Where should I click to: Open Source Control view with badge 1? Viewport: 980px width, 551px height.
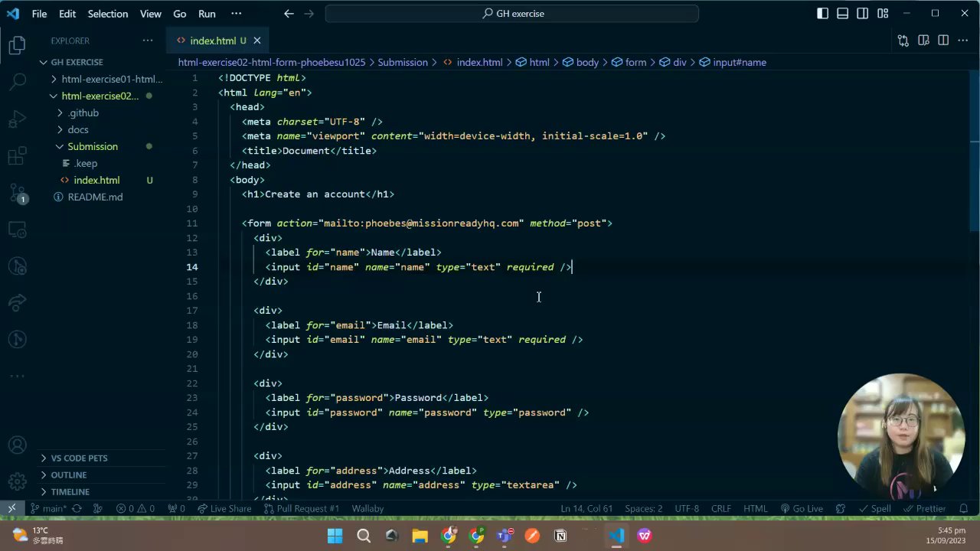17,194
